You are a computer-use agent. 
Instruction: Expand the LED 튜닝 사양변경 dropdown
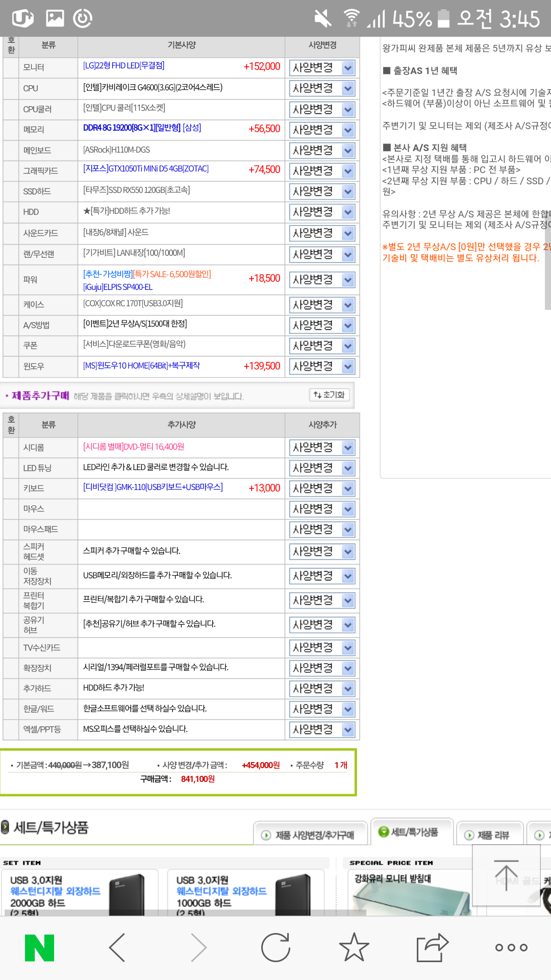[322, 468]
